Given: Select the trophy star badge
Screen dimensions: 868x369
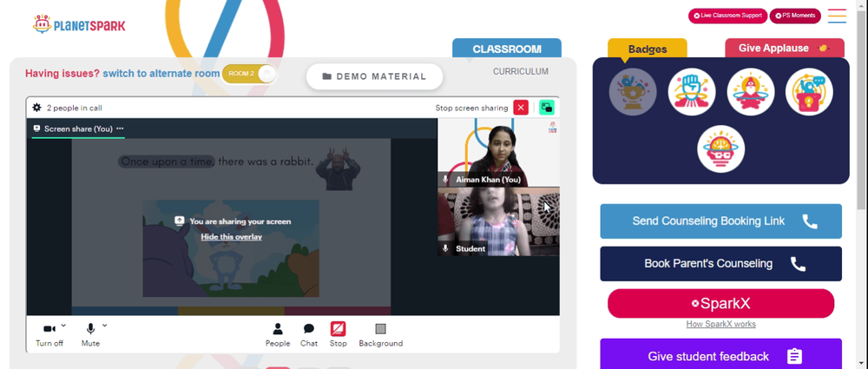Looking at the screenshot, I should coord(633,91).
